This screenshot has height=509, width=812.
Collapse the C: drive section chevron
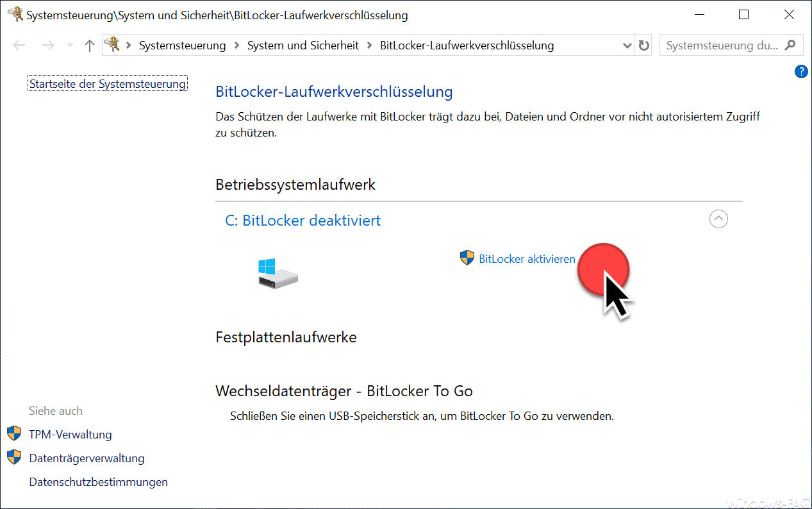coord(719,219)
